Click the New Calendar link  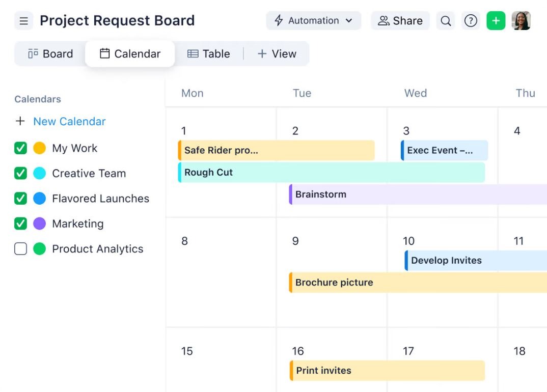coord(69,121)
